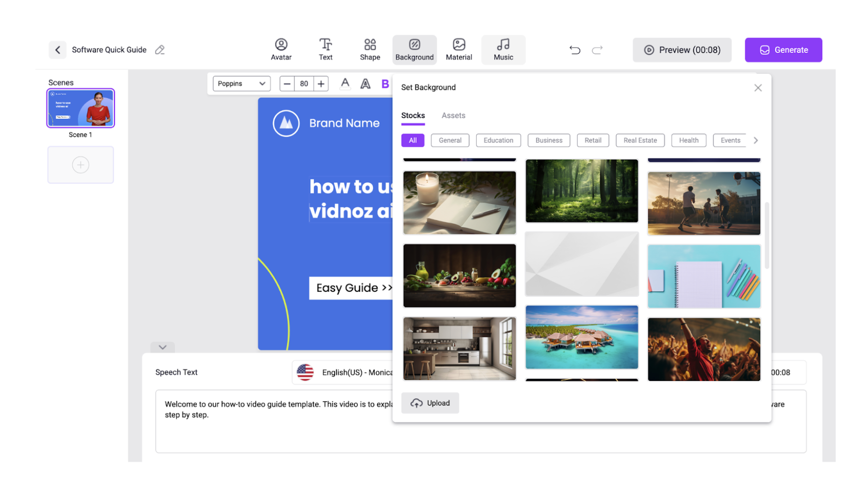Switch to the Stocks tab

(413, 116)
